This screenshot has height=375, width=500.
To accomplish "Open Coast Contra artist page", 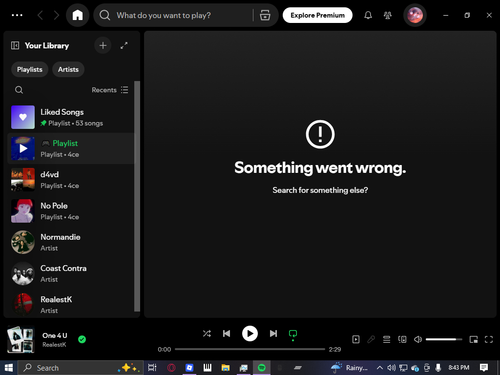I will point(70,273).
